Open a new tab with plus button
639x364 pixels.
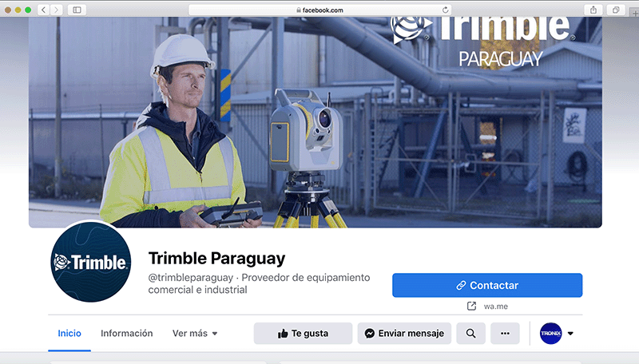pyautogui.click(x=635, y=13)
